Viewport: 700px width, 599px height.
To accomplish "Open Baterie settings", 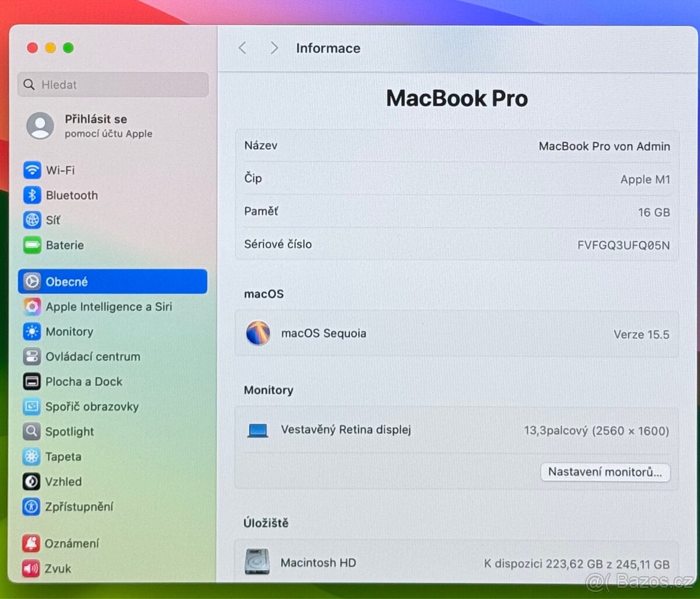I will [64, 245].
